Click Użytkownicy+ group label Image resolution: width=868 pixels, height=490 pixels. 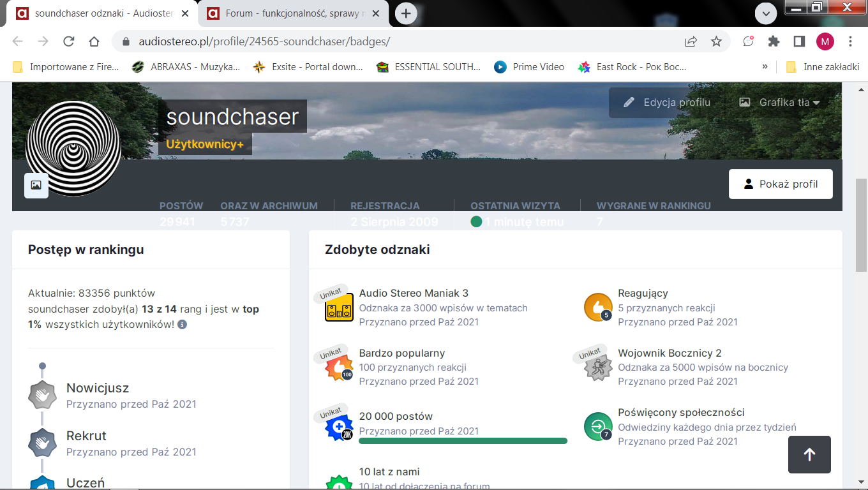click(205, 144)
